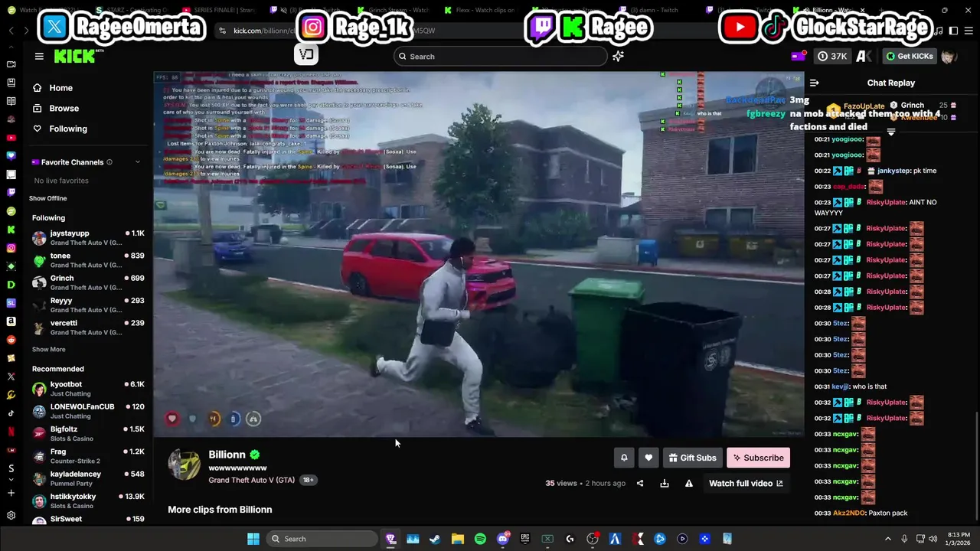This screenshot has height=551, width=980.
Task: Open Netflix in browser sidebar
Action: click(11, 432)
